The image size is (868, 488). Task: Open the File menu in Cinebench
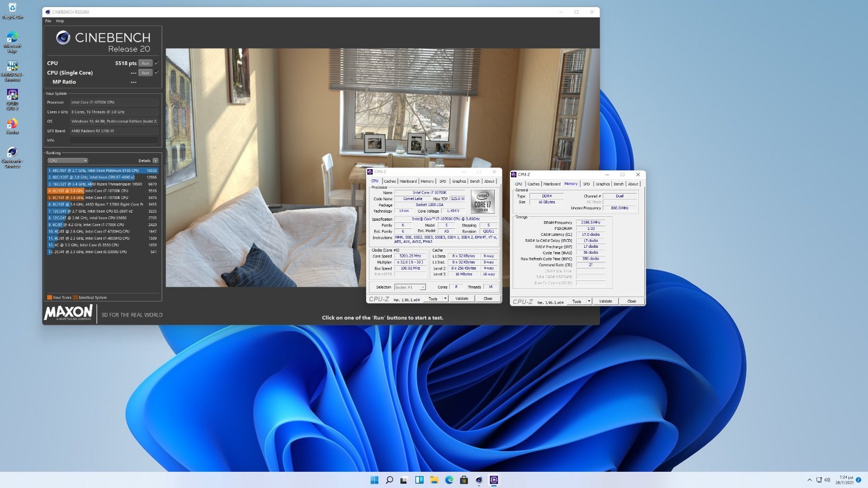(x=48, y=21)
